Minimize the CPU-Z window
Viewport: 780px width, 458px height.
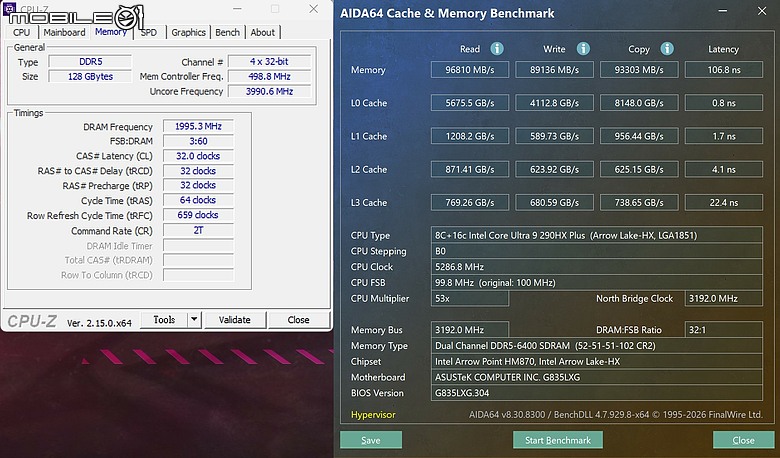(238, 9)
